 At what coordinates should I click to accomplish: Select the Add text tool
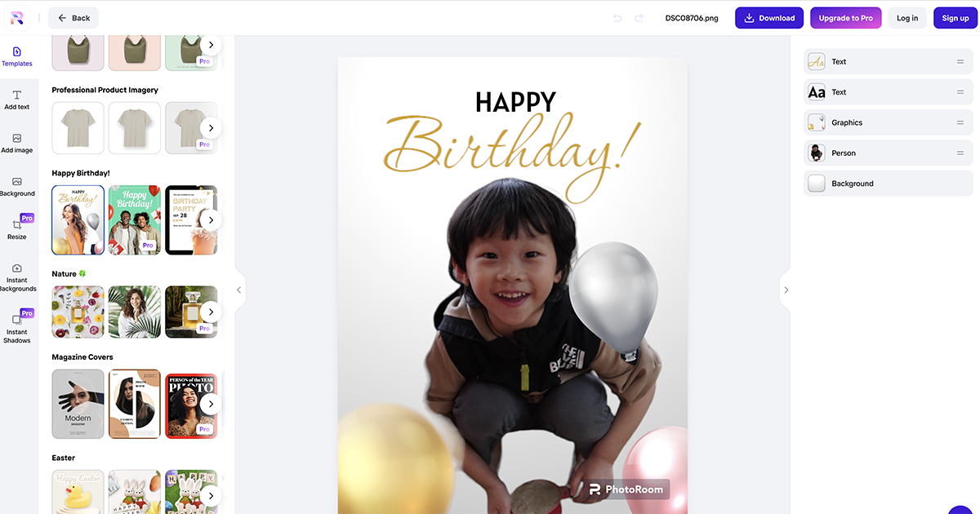pyautogui.click(x=17, y=100)
